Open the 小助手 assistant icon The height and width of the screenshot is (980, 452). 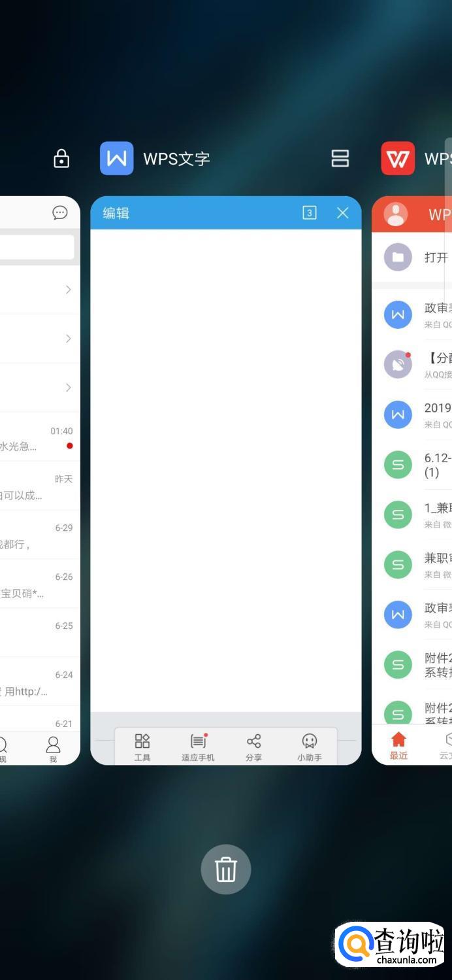coord(310,747)
